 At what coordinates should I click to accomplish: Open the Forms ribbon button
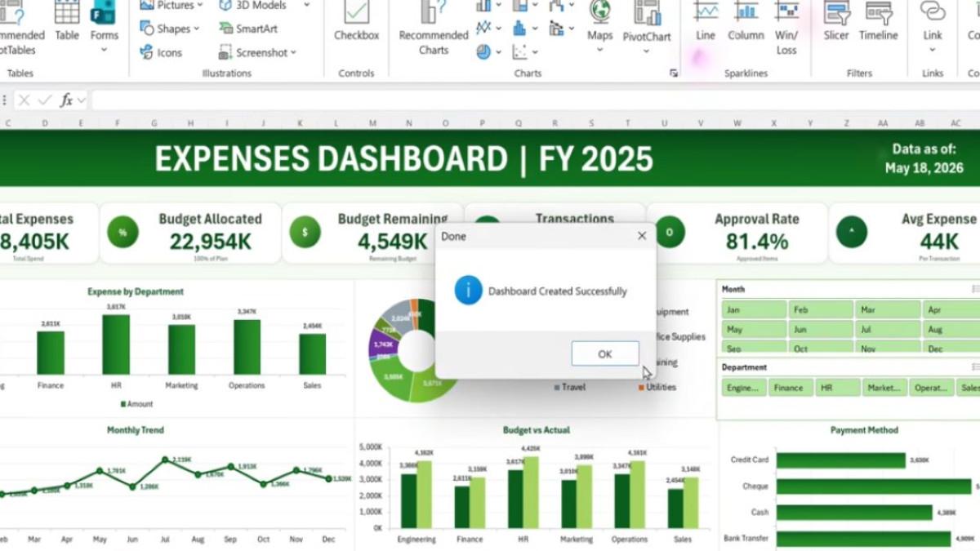tap(104, 24)
